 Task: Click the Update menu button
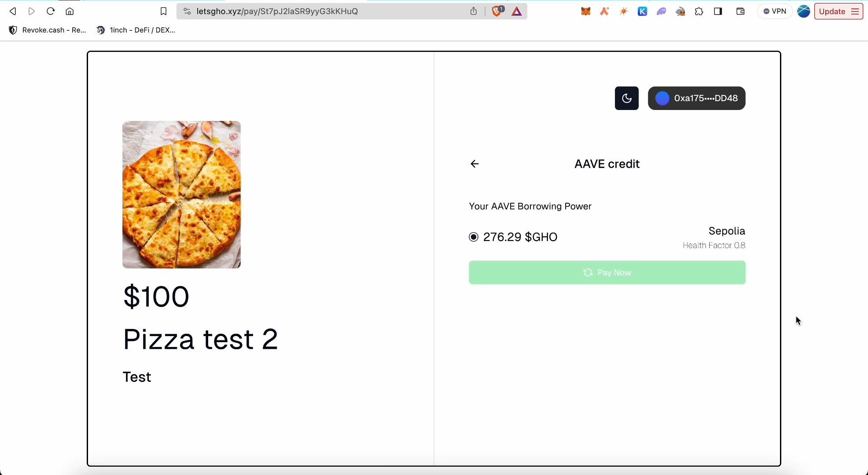839,11
